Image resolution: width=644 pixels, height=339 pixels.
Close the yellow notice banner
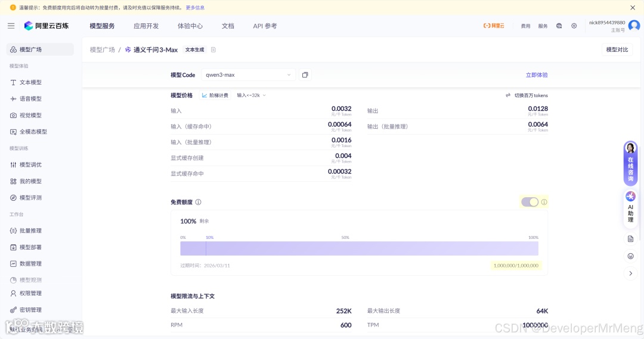pos(633,7)
